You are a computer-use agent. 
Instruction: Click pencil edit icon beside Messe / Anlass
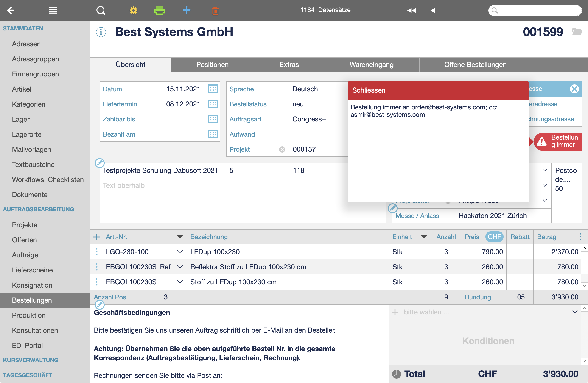[x=393, y=208]
